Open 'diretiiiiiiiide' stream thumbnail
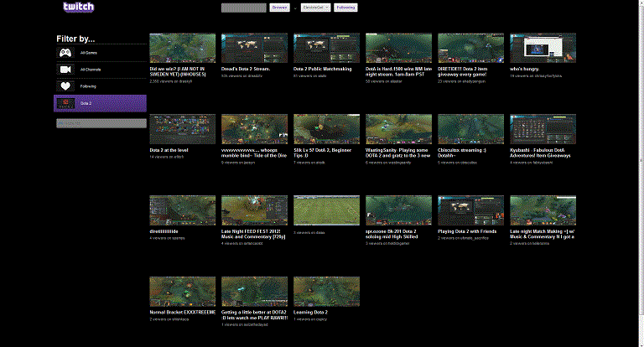The height and width of the screenshot is (347, 644). click(182, 210)
